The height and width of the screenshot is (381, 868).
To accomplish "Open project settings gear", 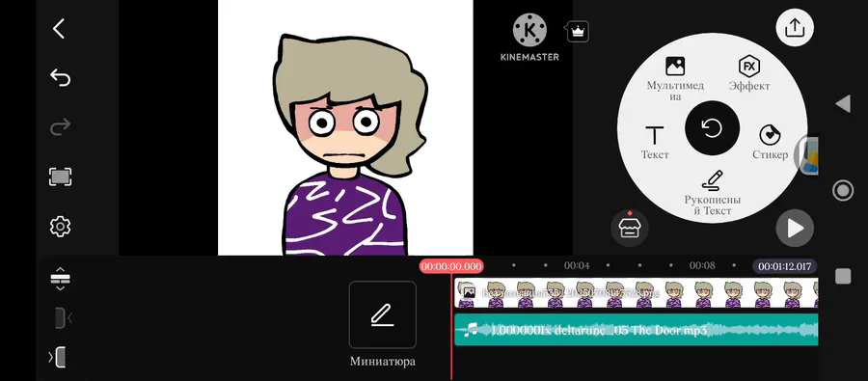I will click(x=60, y=227).
